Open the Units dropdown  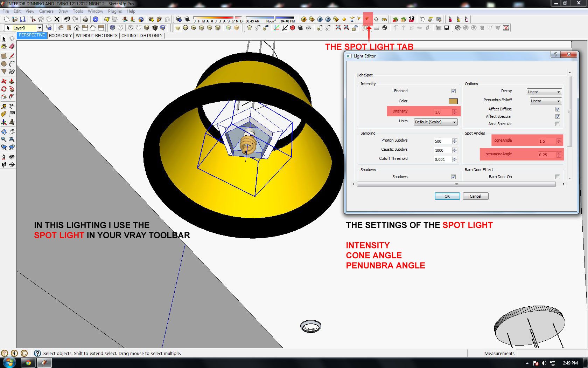436,122
